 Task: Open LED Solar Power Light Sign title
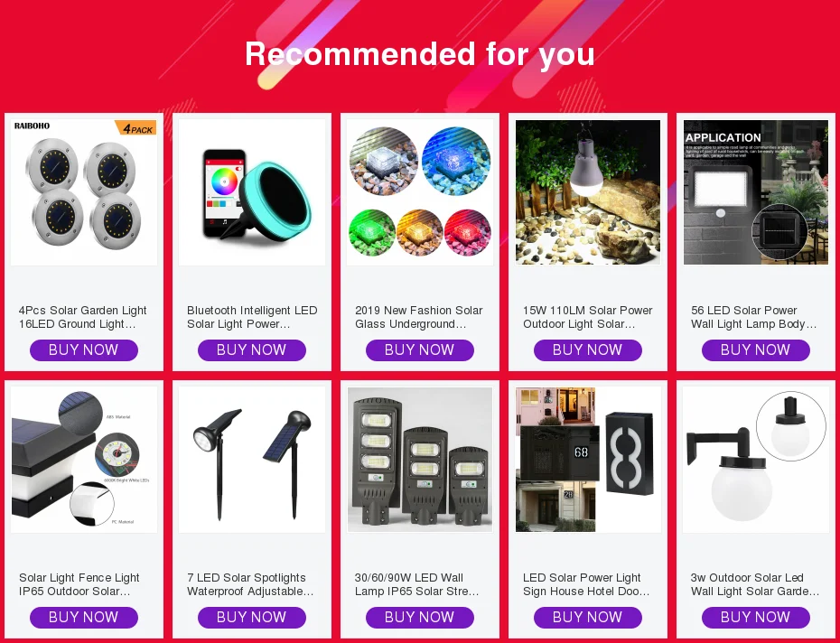586,584
